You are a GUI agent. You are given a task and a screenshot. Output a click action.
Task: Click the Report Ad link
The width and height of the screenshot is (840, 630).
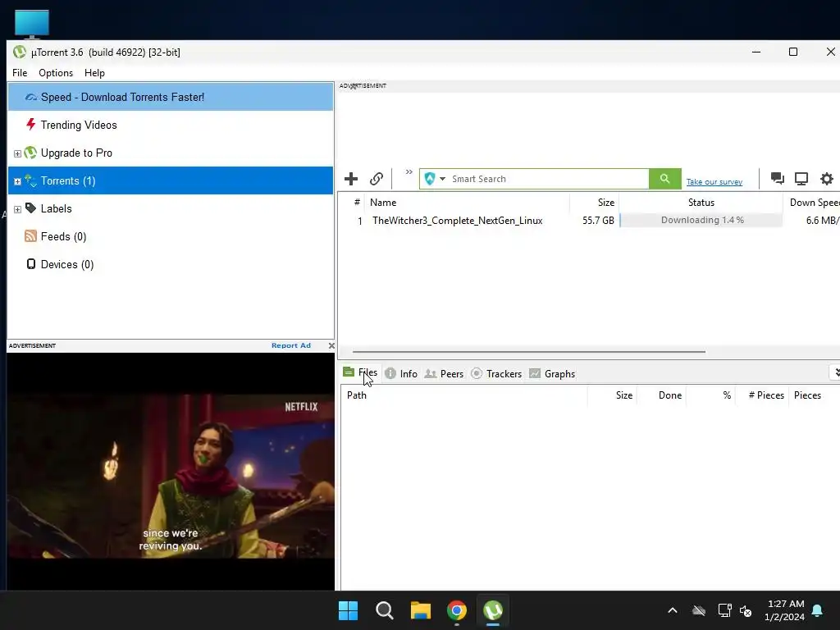click(291, 345)
